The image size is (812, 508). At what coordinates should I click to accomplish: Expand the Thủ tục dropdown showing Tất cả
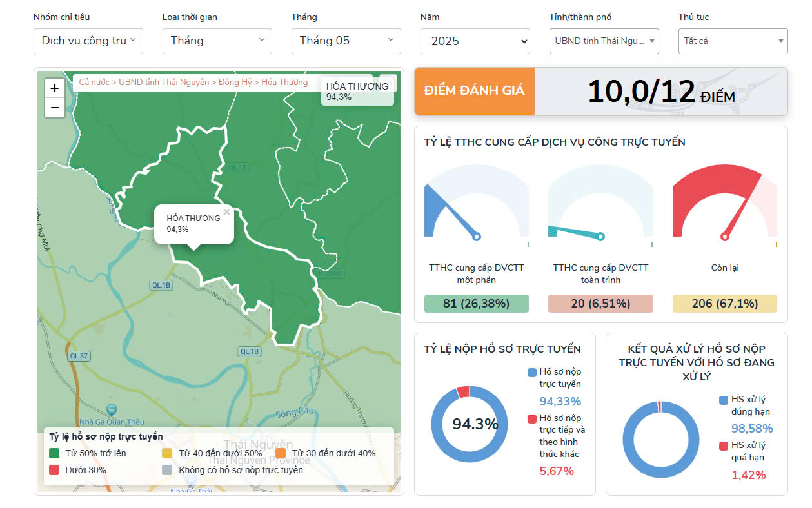pos(733,41)
